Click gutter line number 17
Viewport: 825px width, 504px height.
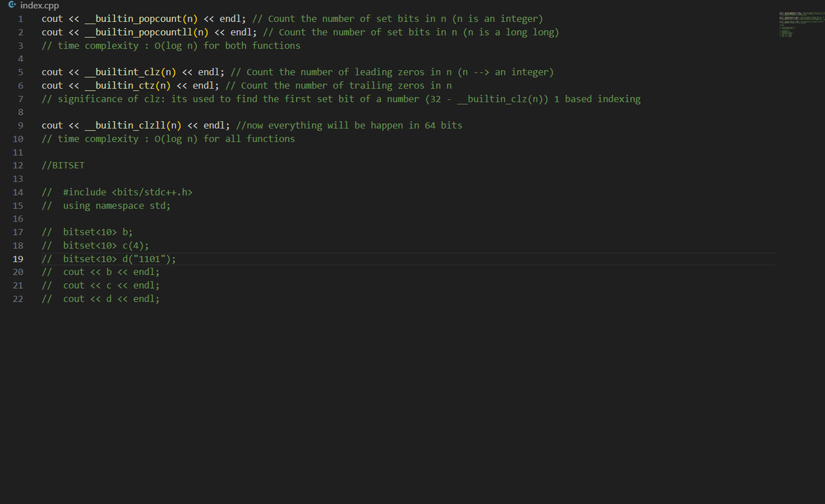point(19,232)
